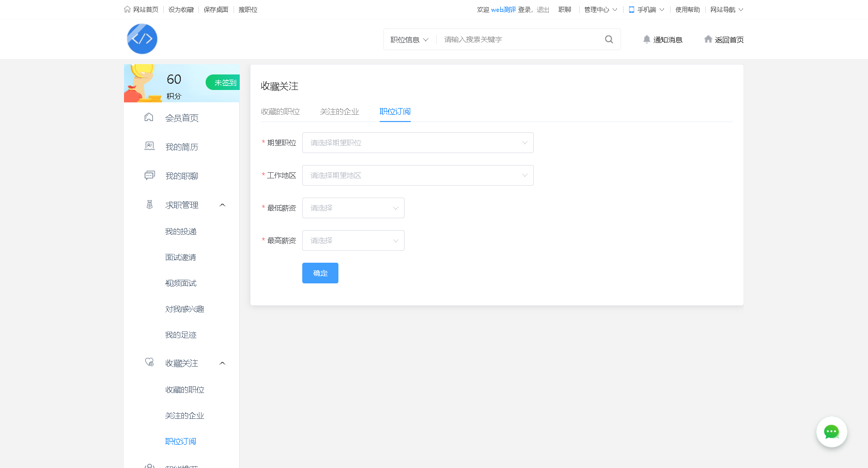The image size is (868, 468).
Task: Open the 职位信息 search type dropdown
Action: point(409,40)
